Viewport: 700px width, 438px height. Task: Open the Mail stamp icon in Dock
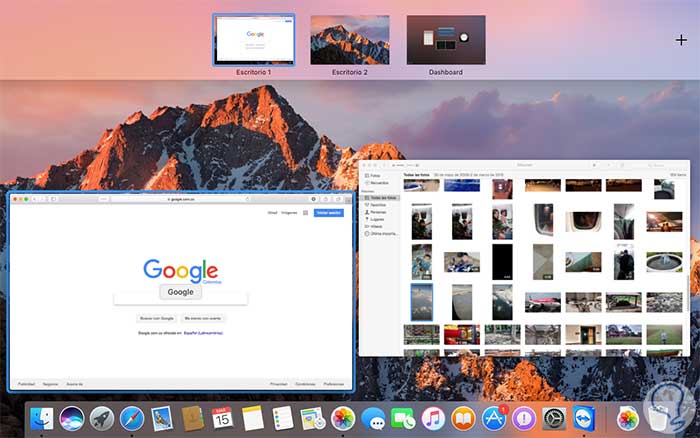pos(162,419)
